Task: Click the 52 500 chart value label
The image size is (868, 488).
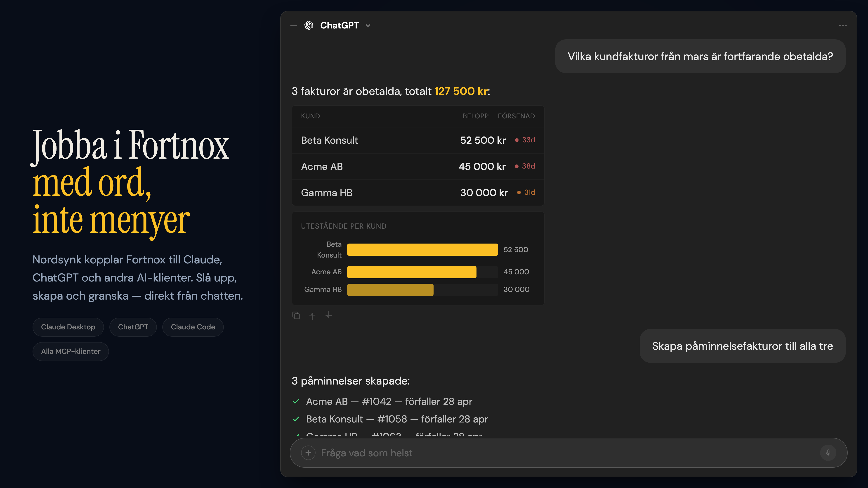Action: [x=516, y=250]
